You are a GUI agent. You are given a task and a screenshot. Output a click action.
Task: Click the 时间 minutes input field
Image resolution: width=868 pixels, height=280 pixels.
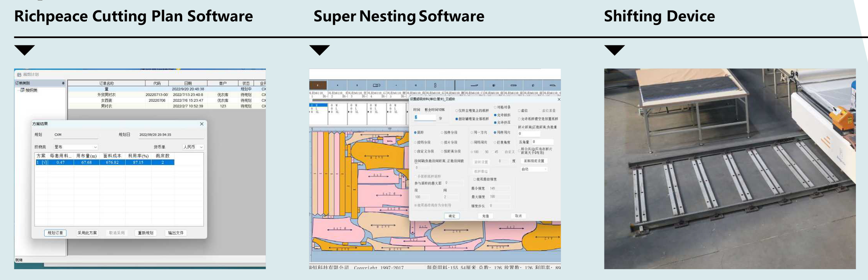[425, 117]
